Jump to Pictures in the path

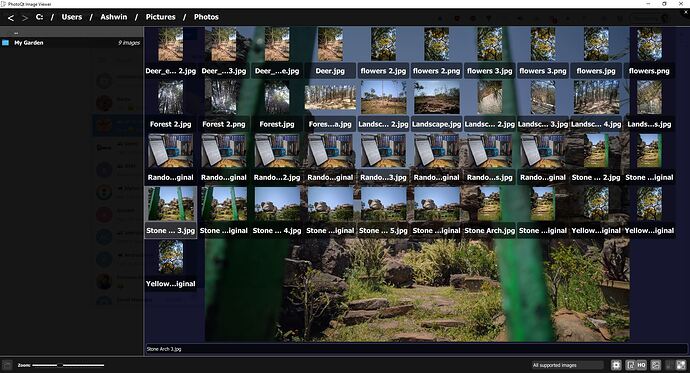click(x=161, y=17)
